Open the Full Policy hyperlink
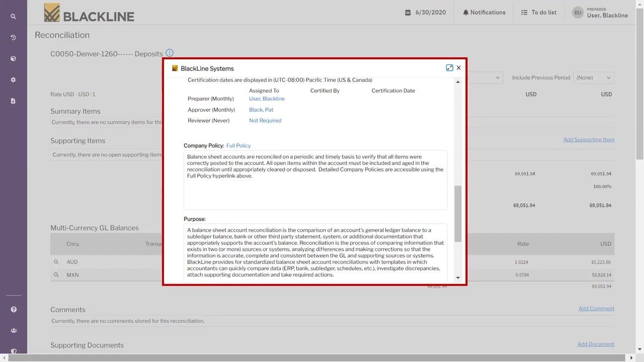Viewport: 644px width, 362px height. (x=238, y=146)
